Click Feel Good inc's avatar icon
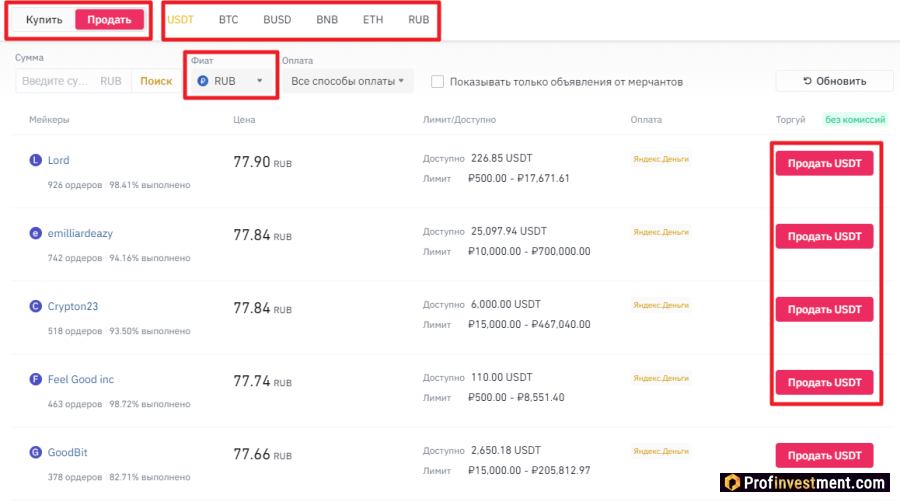The height and width of the screenshot is (502, 900). coord(36,379)
